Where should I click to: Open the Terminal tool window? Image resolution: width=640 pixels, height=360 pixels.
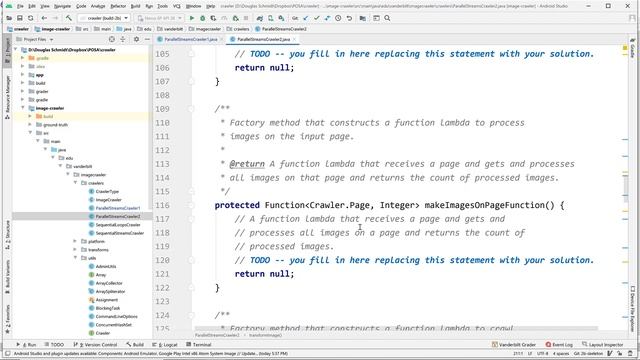(199, 344)
